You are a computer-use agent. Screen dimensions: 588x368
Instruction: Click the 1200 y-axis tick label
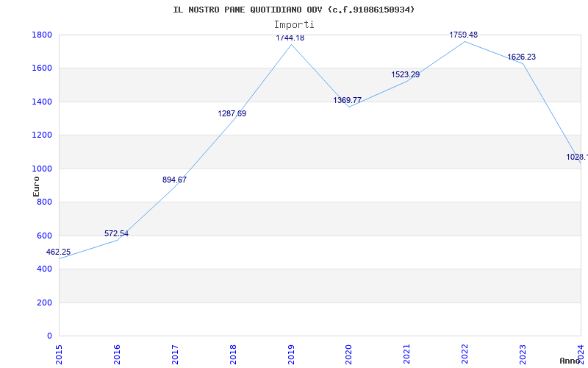coord(43,135)
